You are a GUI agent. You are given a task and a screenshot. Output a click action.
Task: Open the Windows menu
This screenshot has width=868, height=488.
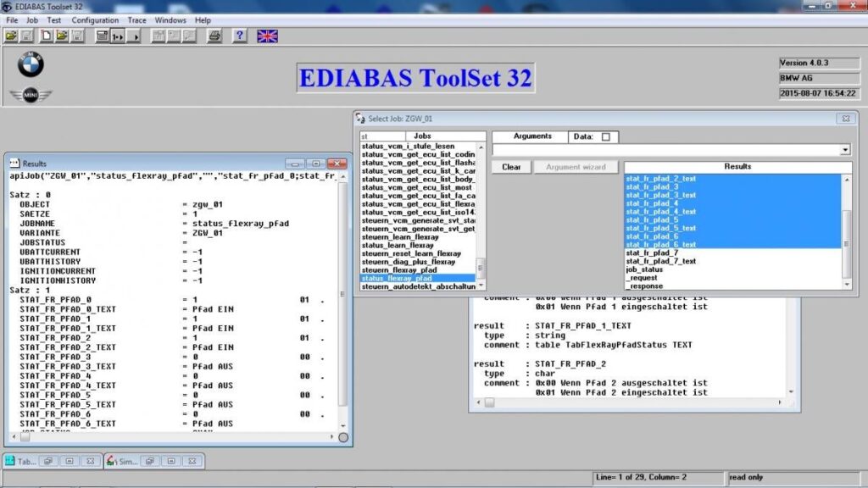[170, 20]
